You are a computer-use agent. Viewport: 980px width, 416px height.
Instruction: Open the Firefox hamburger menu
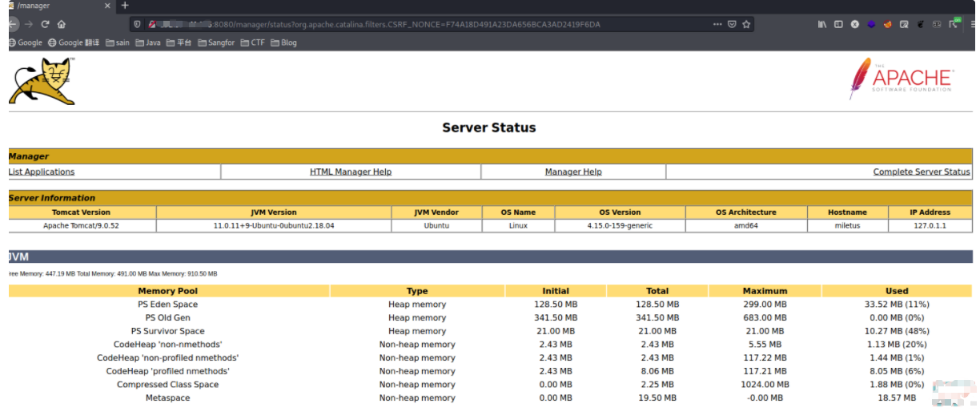pyautogui.click(x=971, y=24)
